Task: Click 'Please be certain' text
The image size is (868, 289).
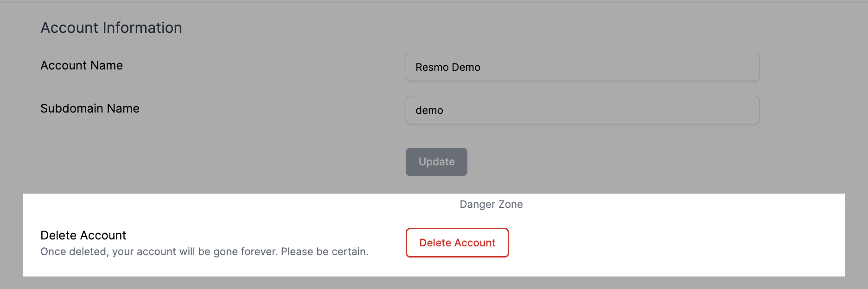Action: coord(325,251)
